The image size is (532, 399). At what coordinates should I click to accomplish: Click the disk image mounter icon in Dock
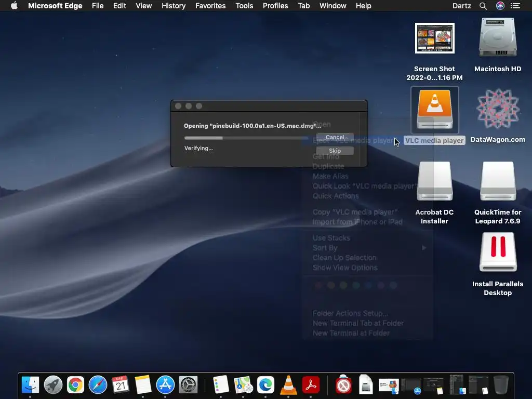point(366,384)
